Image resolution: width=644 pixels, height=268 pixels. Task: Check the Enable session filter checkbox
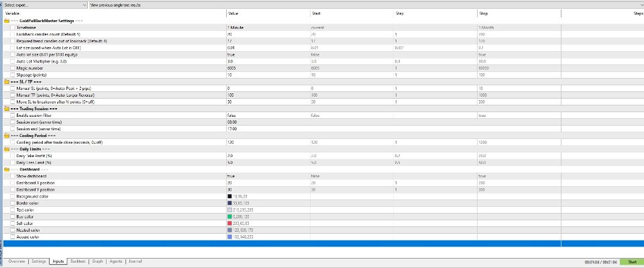click(x=13, y=115)
